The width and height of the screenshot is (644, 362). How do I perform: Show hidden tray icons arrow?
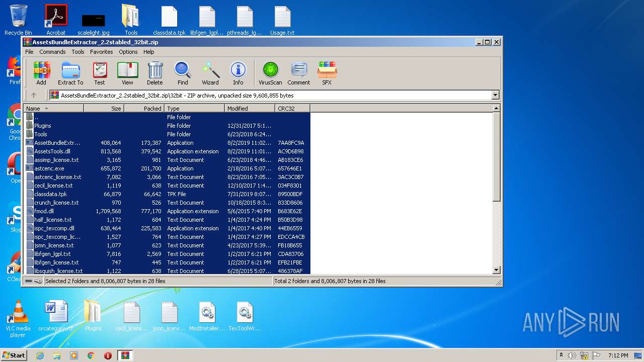[561, 355]
